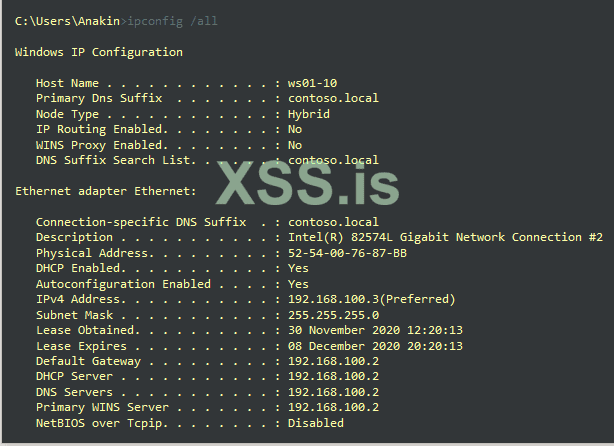
Task: Click the Primary Dns Suffix contoso.local value
Action: [x=333, y=98]
